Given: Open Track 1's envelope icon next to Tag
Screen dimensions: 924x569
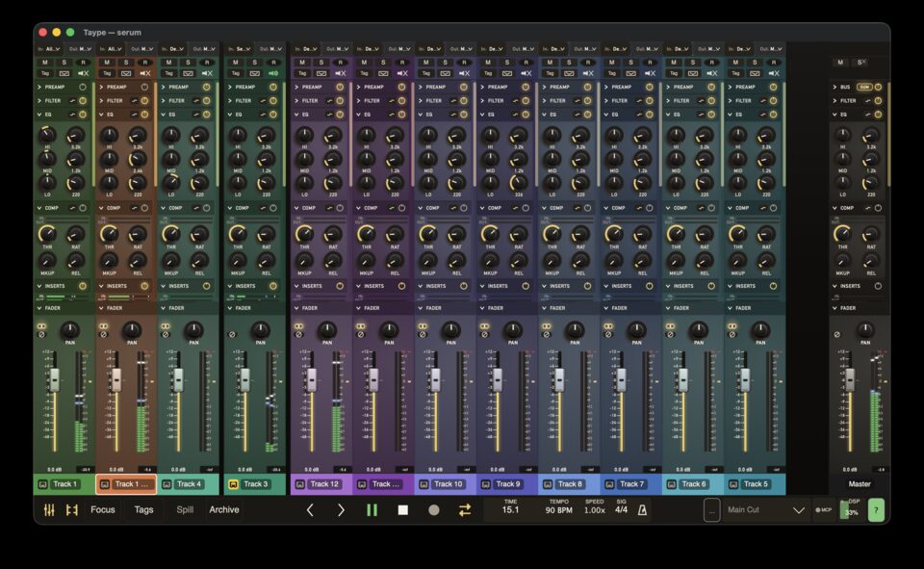Looking at the screenshot, I should tap(64, 73).
